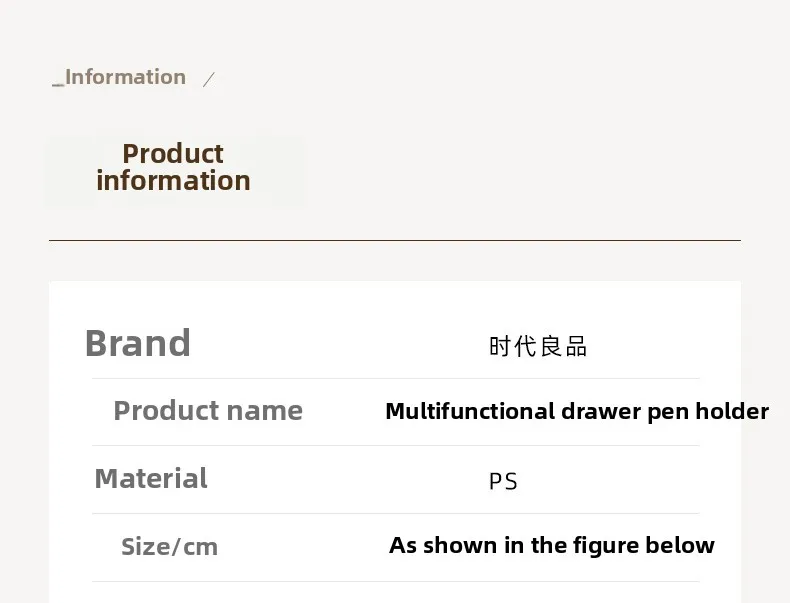Click the divider below the Product name row

tap(395, 445)
